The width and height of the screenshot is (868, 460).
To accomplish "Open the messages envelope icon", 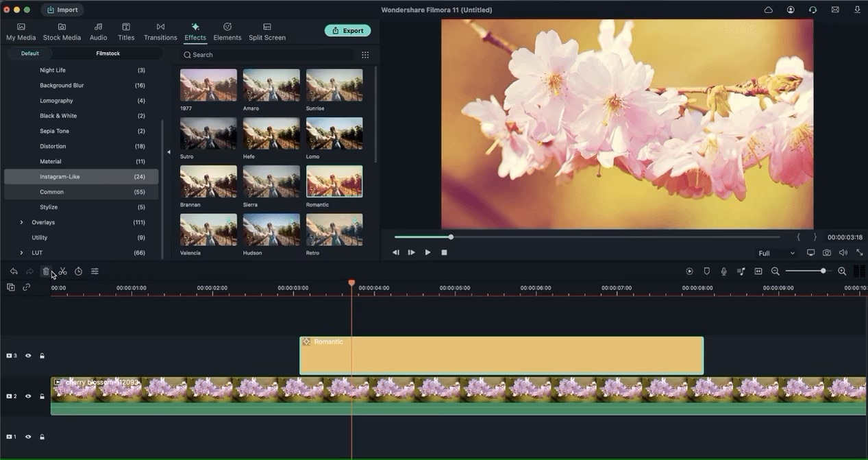I will tap(835, 10).
